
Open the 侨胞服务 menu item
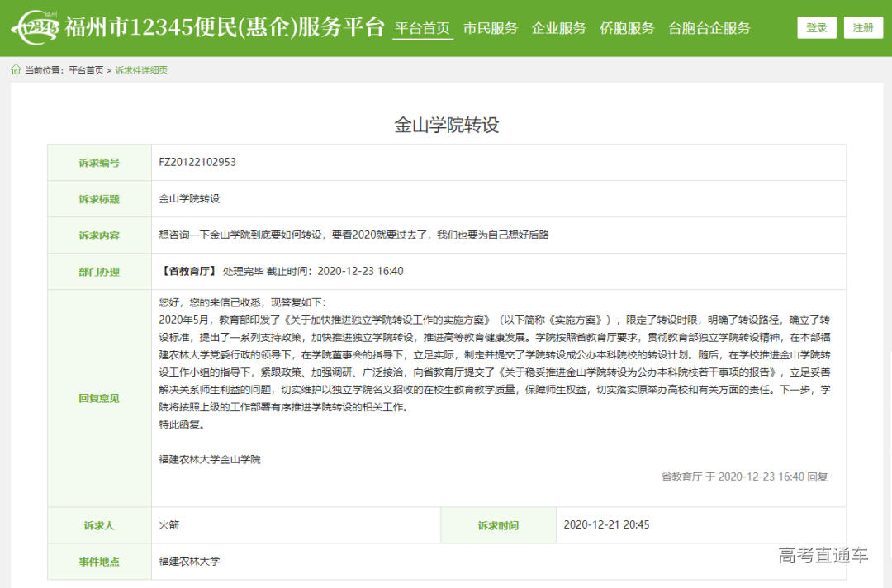click(x=626, y=27)
